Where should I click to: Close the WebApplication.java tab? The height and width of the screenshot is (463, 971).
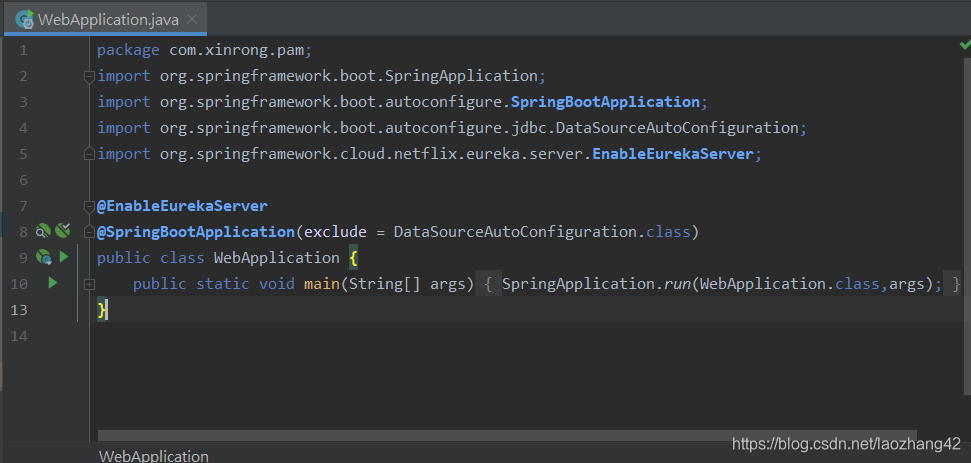(191, 19)
